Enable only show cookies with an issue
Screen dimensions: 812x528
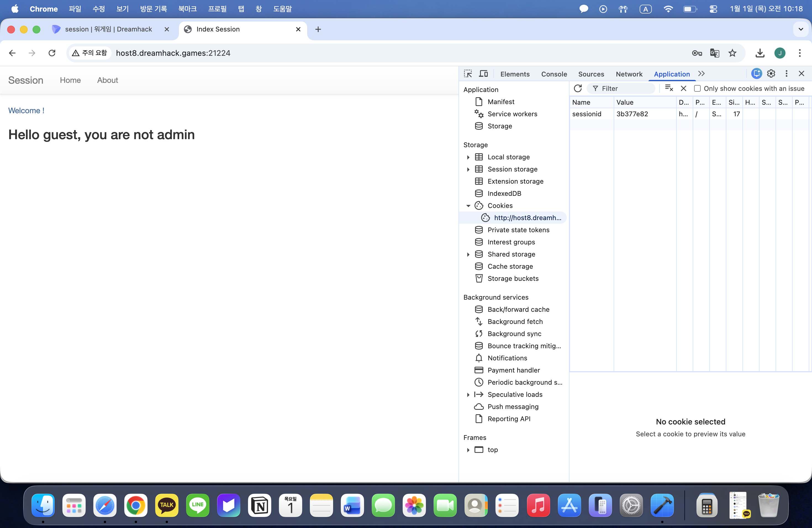[x=697, y=88]
